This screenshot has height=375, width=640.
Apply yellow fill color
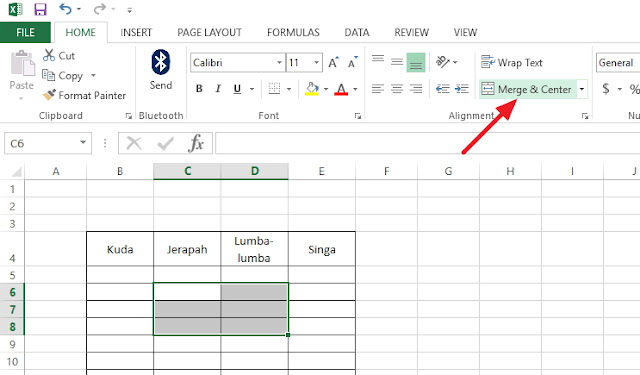coord(312,89)
